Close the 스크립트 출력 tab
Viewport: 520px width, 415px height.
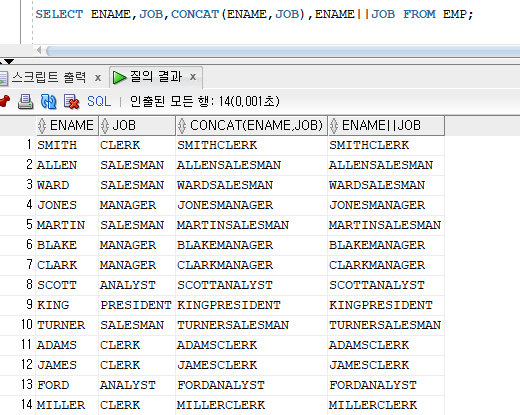98,78
